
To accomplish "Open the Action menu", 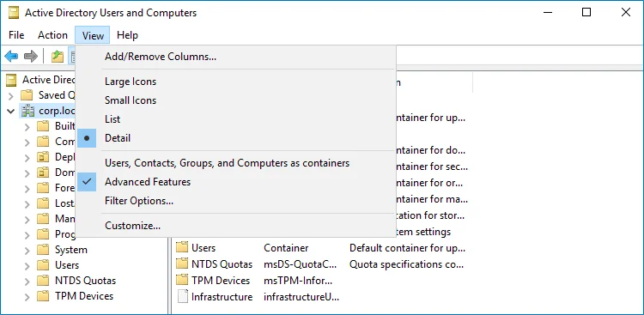I will click(x=52, y=35).
